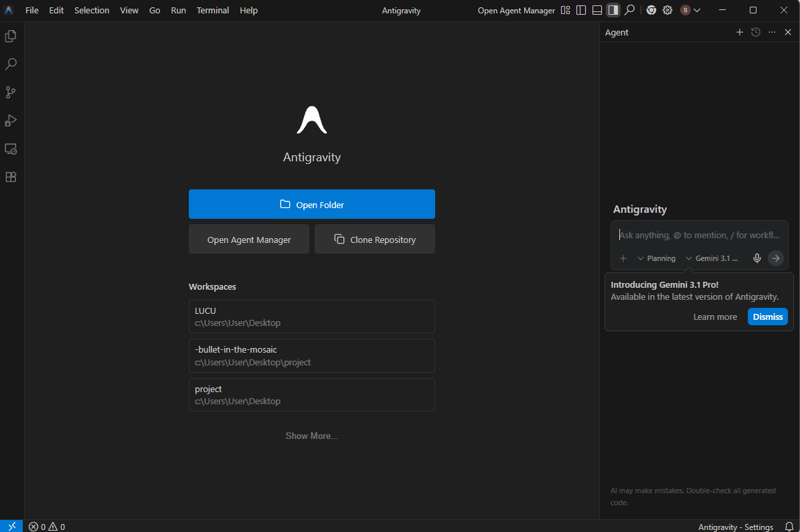
Task: Toggle the primary side bar layout
Action: (x=581, y=10)
